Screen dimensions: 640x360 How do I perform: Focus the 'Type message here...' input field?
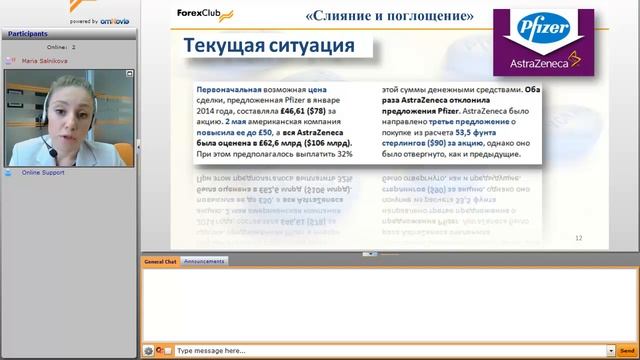[x=391, y=351]
